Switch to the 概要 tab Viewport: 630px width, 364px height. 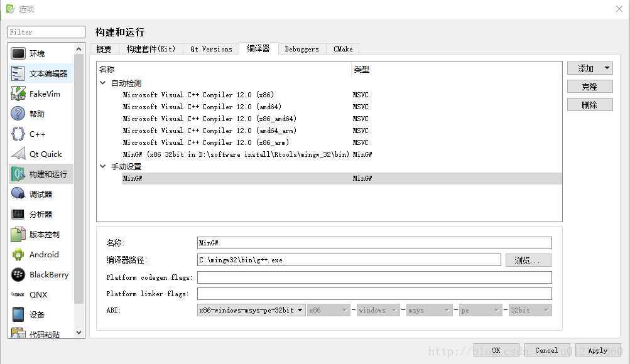click(104, 49)
